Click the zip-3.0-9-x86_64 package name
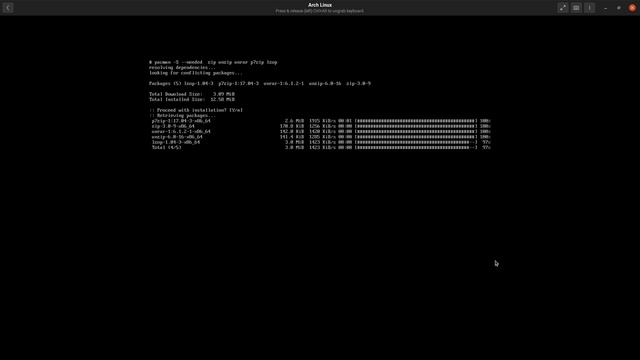Screen dimensions: 640x360 click(173, 126)
